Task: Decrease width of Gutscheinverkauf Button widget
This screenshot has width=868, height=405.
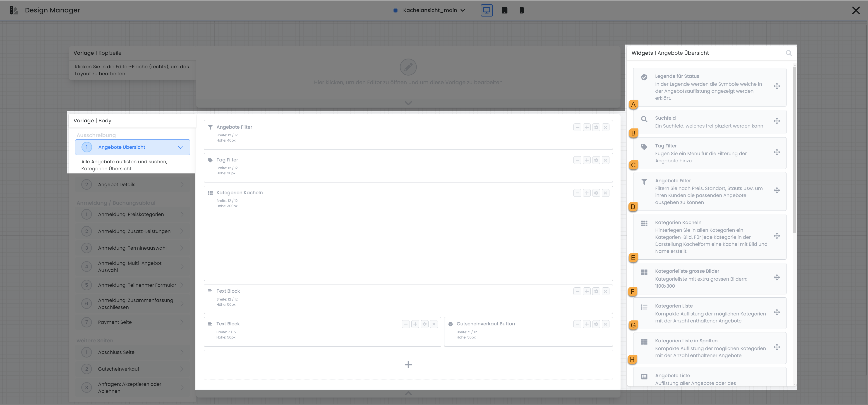Action: point(577,324)
